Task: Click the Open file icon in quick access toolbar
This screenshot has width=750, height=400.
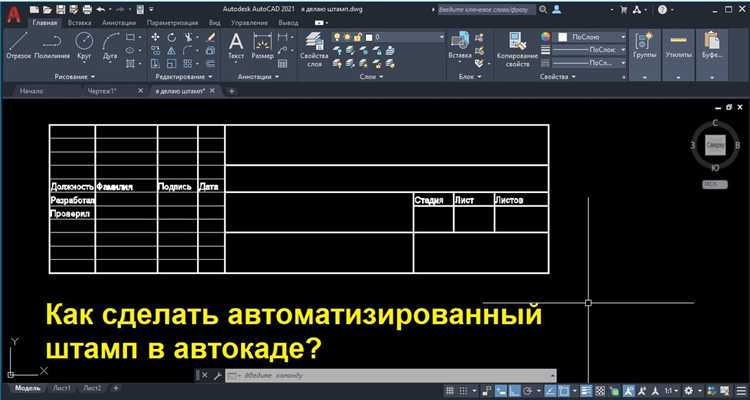Action: coord(47,10)
